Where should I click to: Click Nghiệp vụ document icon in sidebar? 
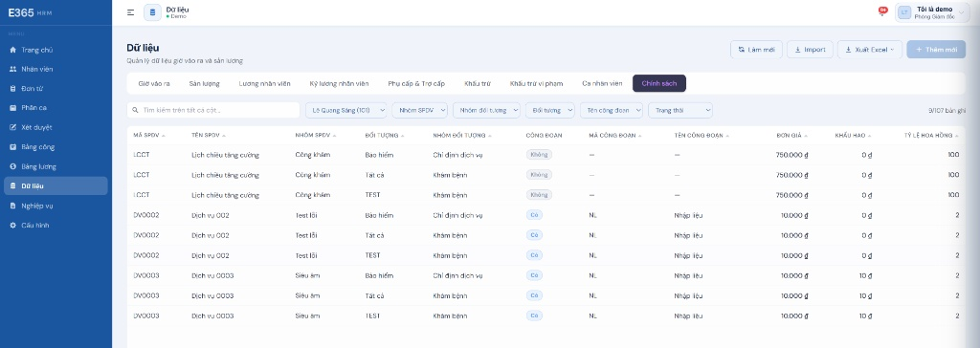click(x=13, y=206)
